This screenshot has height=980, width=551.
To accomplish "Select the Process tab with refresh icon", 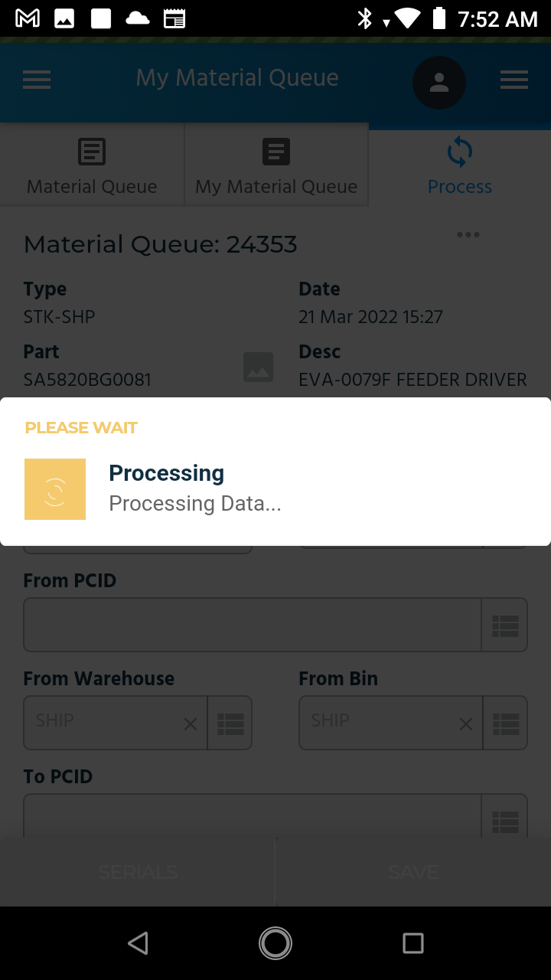I will 460,165.
